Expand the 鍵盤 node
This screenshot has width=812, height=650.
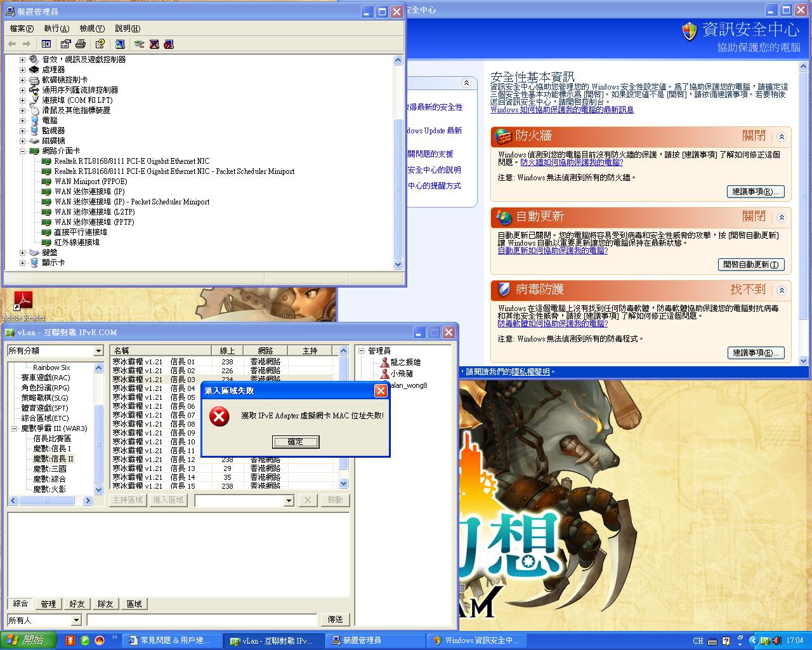point(23,252)
